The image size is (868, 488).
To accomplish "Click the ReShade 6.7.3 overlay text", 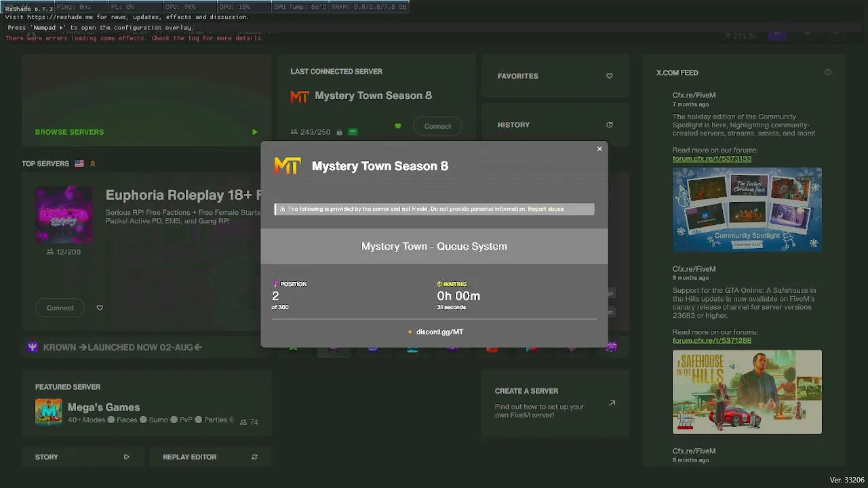I will (x=29, y=9).
